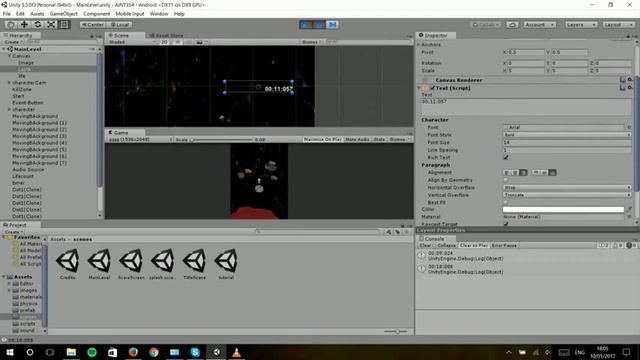Image resolution: width=640 pixels, height=360 pixels.
Task: Toggle the Rich Text checkbox
Action: tap(506, 157)
